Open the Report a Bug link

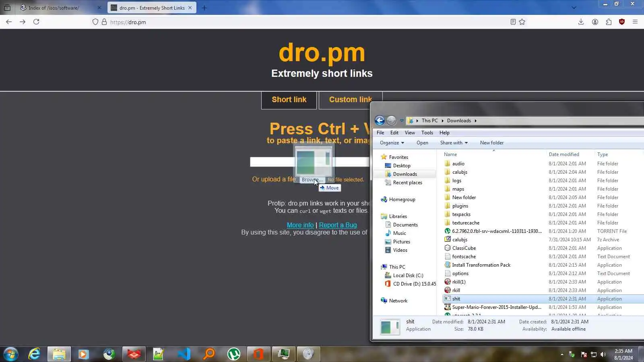(338, 225)
